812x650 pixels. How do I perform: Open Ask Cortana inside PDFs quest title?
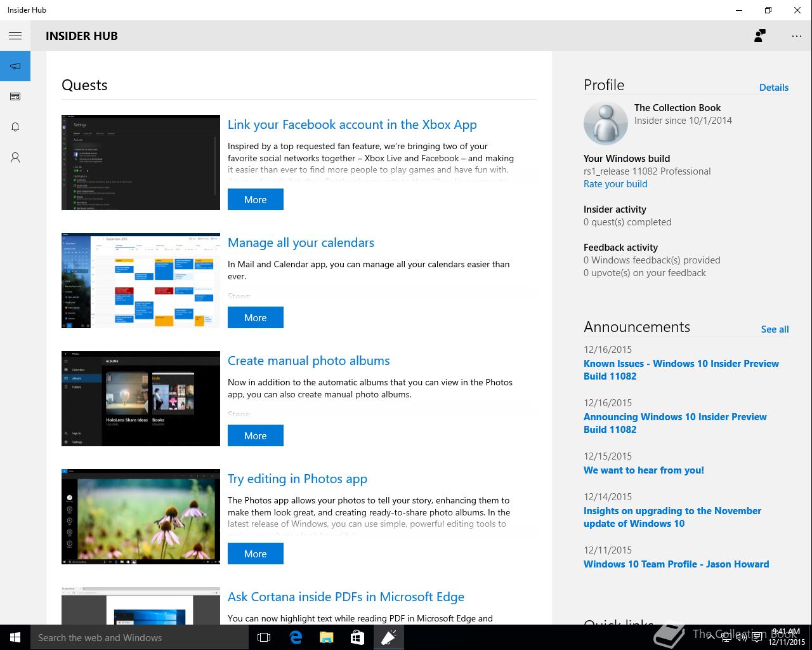[x=346, y=597]
